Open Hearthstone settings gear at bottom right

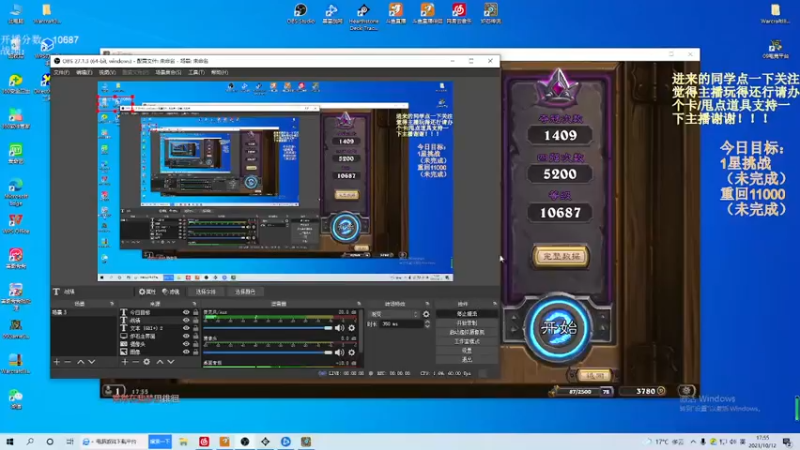(x=686, y=391)
